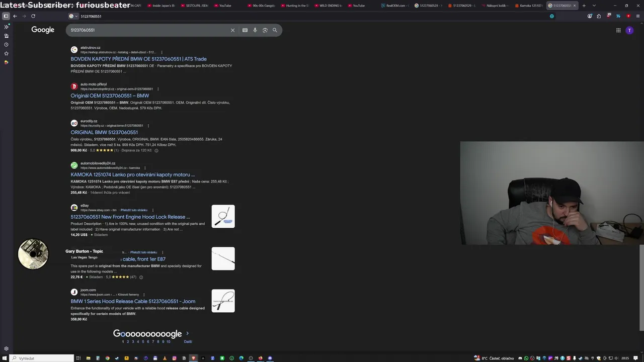Viewport: 644px width, 362px height.
Task: Start a voice search with microphone
Action: click(x=255, y=30)
